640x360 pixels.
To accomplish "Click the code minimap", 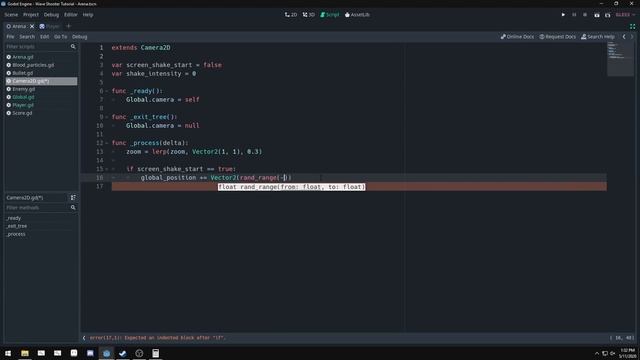I will point(620,59).
